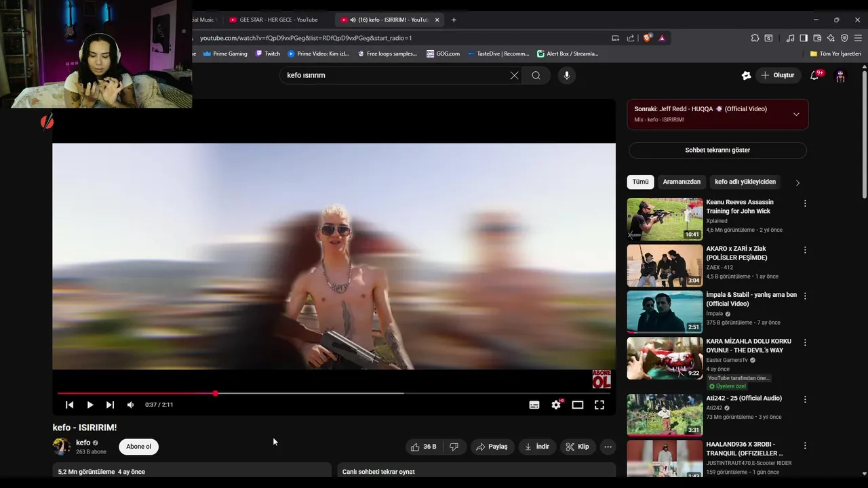This screenshot has height=488, width=868.
Task: Run search with magnifier button
Action: tap(536, 75)
